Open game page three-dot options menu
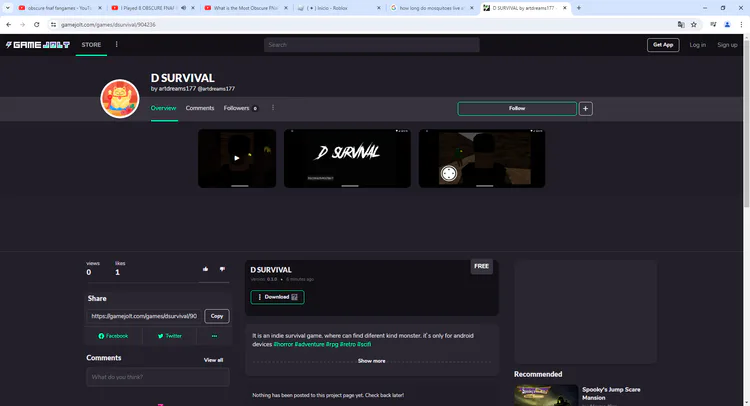The width and height of the screenshot is (750, 406). click(x=273, y=108)
